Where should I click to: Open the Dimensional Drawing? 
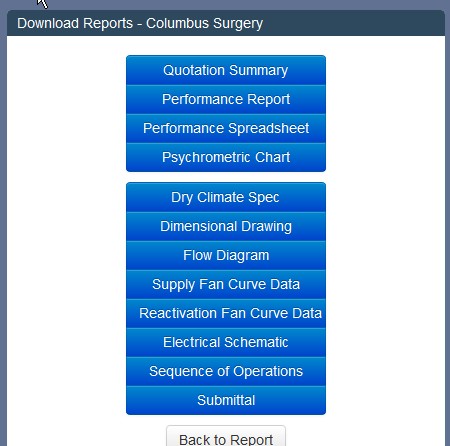[226, 226]
